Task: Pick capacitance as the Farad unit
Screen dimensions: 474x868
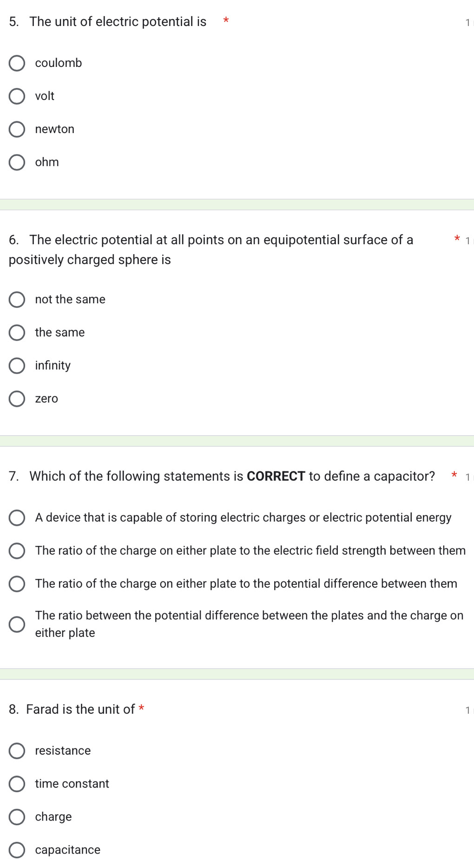Action: tap(17, 849)
